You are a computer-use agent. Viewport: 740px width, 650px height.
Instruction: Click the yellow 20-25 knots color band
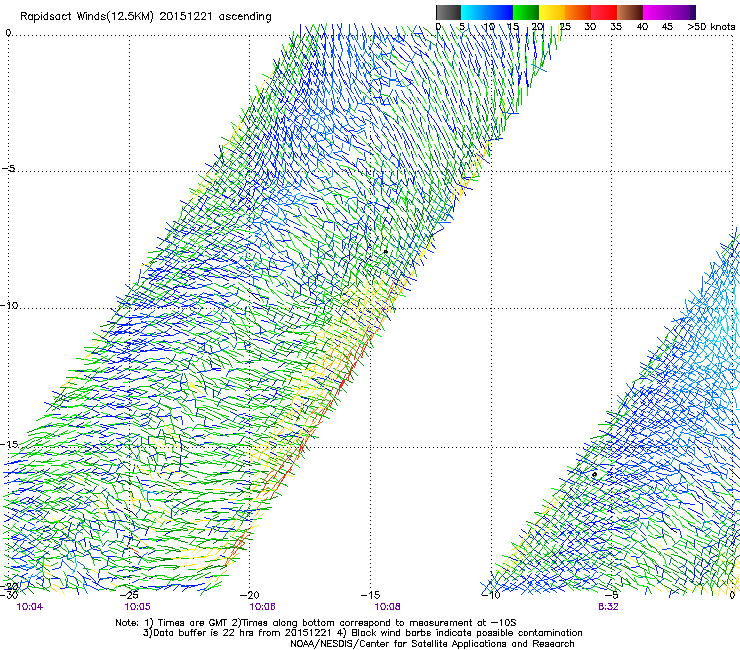[552, 12]
